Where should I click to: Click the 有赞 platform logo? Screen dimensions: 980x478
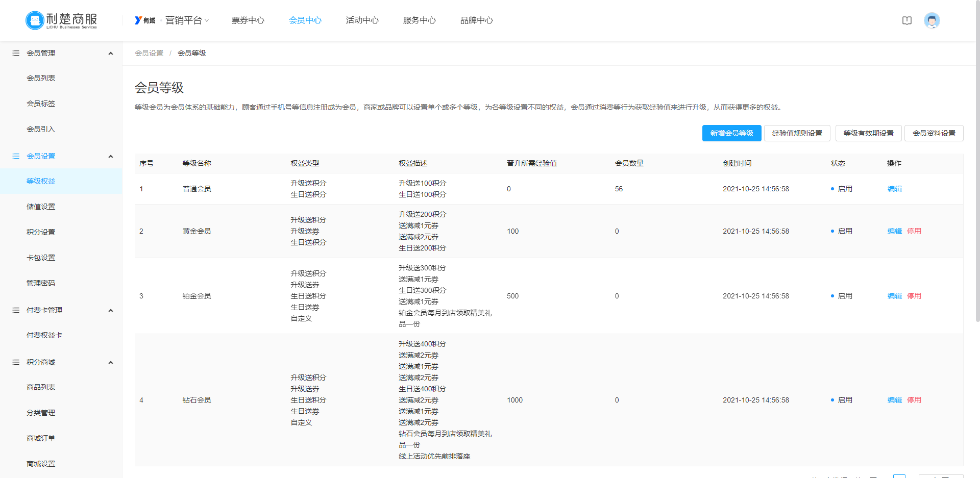pyautogui.click(x=145, y=20)
